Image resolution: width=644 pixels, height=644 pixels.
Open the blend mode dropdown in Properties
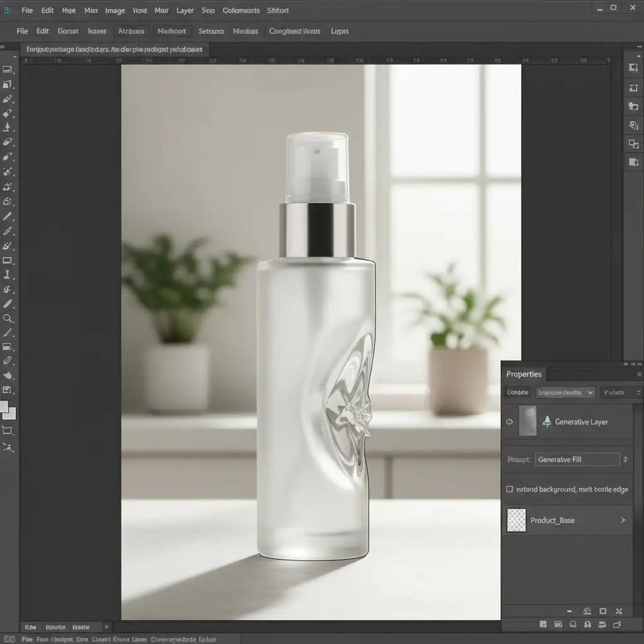click(x=565, y=392)
